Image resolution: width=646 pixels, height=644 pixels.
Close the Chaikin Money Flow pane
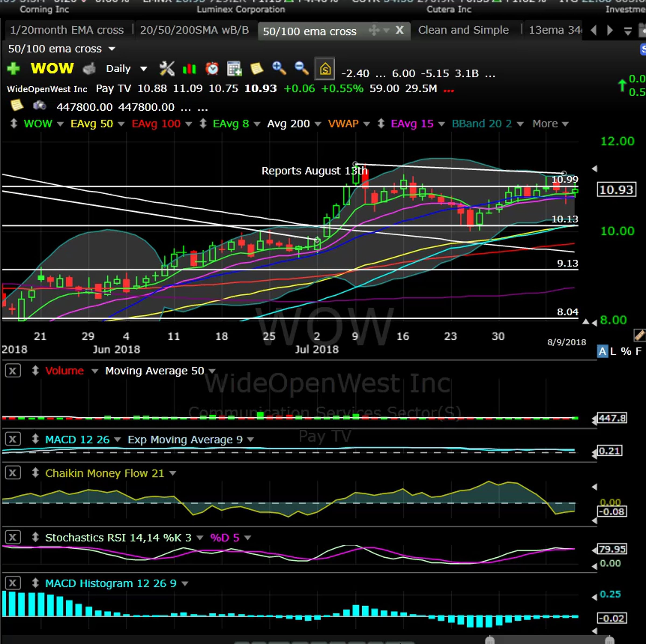tap(13, 473)
